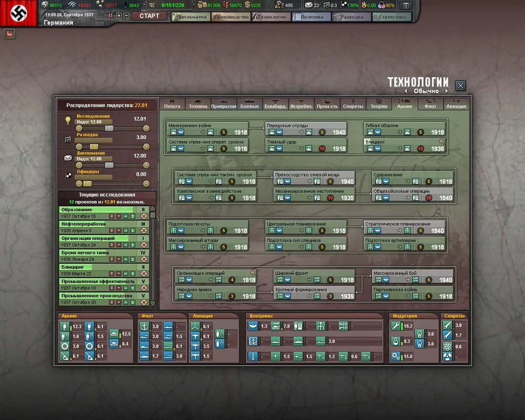525x420 pixels.
Task: Decrease game speed with the minus button
Action: click(126, 16)
